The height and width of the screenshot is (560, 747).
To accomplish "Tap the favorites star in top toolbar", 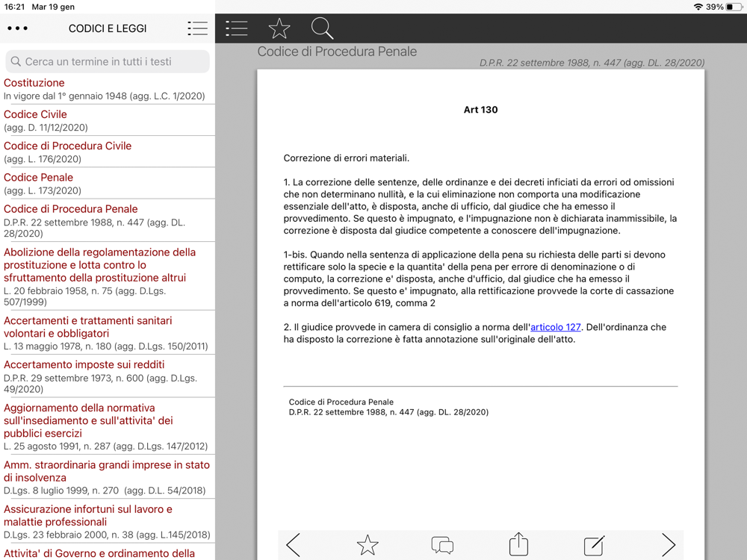I will pyautogui.click(x=279, y=28).
